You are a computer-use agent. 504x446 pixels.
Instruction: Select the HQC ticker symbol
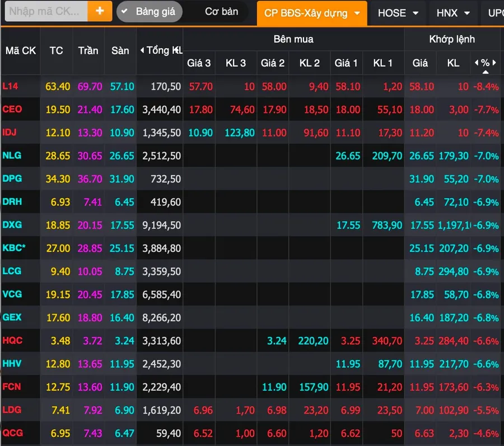pyautogui.click(x=12, y=340)
